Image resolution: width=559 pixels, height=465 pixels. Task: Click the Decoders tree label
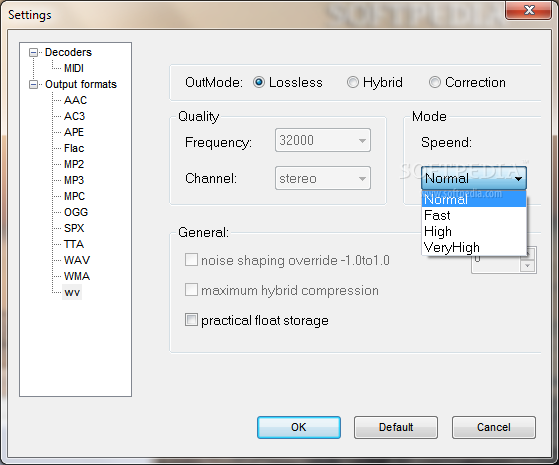(x=68, y=52)
